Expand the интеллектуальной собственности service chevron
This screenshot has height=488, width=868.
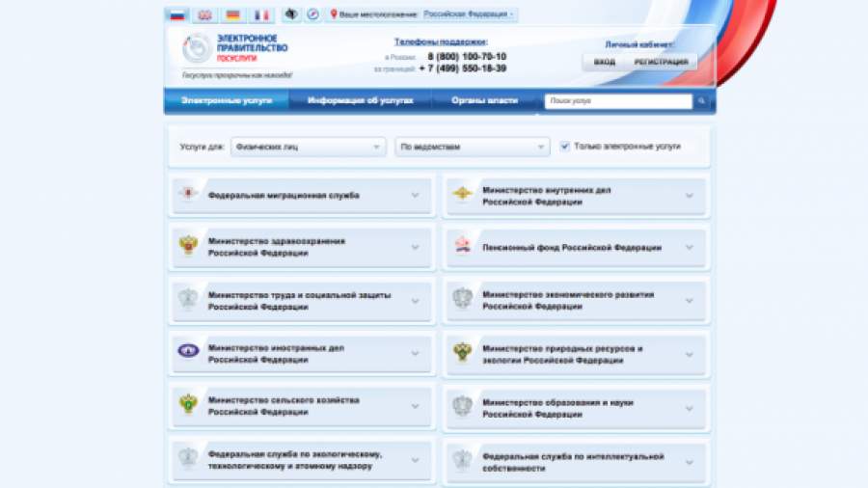pos(690,462)
